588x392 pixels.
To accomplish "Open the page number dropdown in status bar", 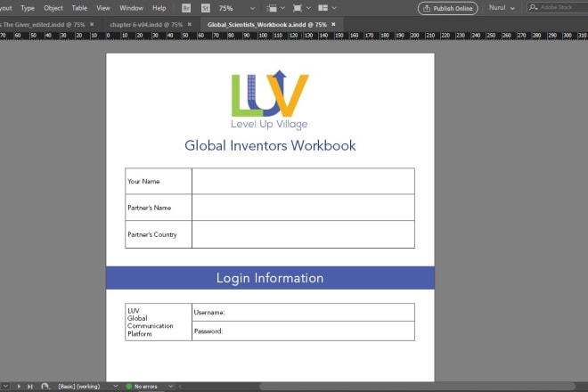I will click(5, 386).
